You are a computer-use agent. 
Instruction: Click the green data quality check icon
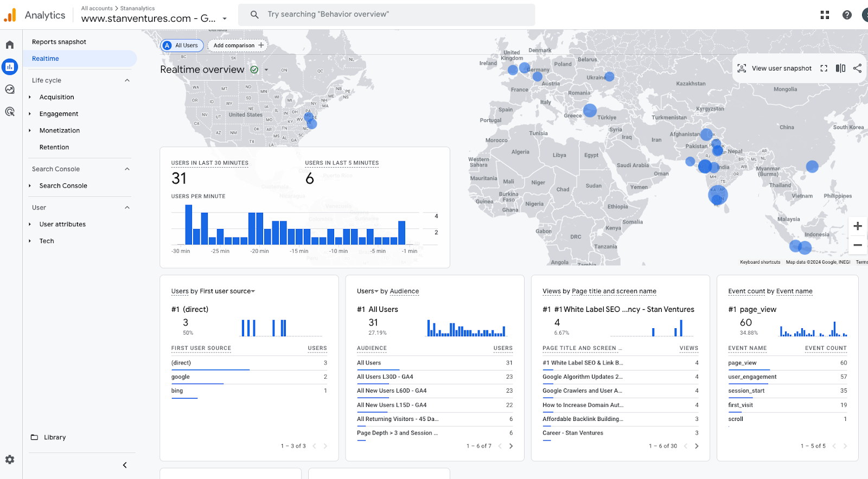(x=254, y=69)
